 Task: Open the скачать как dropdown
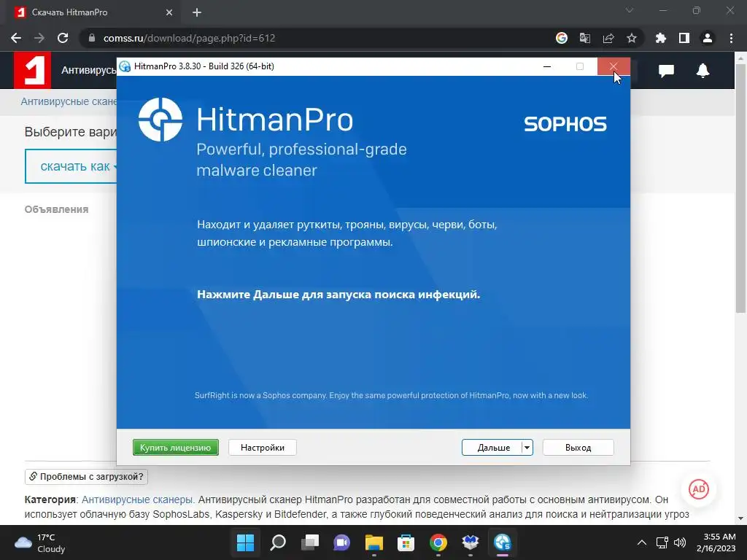pos(71,166)
